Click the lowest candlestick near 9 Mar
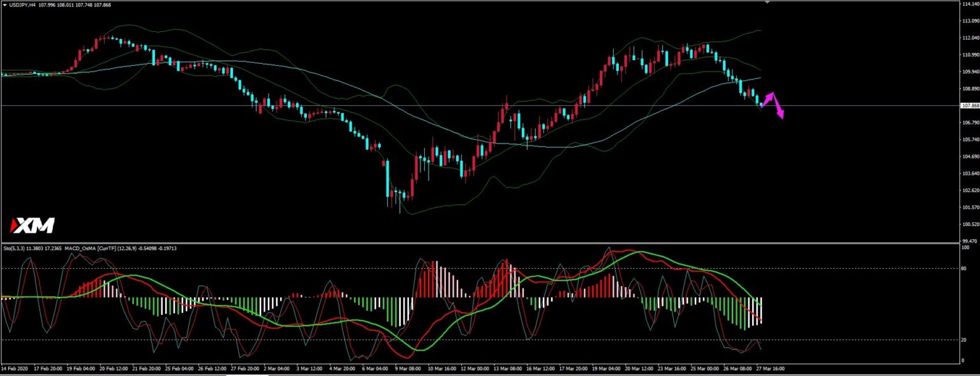The width and height of the screenshot is (980, 376). [400, 200]
